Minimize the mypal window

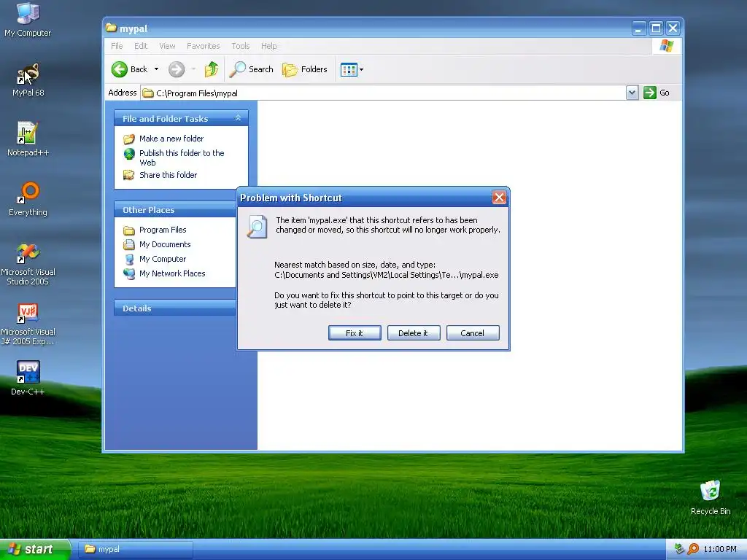[x=638, y=28]
